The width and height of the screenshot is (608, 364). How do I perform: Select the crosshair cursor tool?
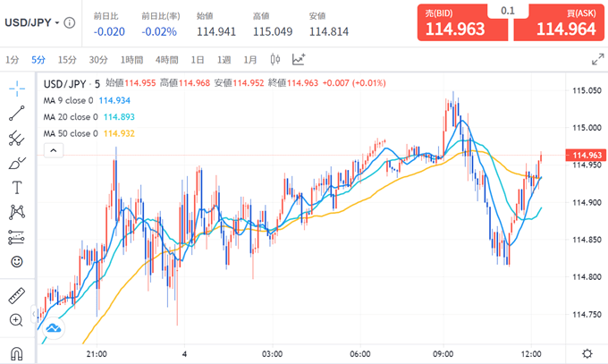click(x=17, y=89)
